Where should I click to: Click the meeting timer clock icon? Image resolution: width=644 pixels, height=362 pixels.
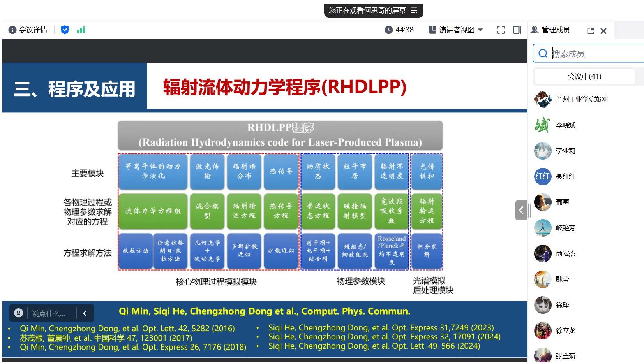388,30
